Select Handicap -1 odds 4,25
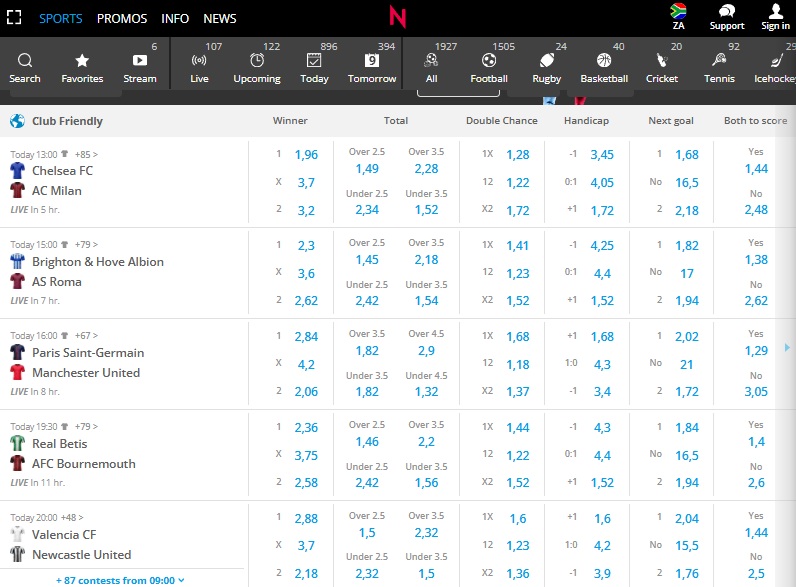Image resolution: width=796 pixels, height=587 pixels. [602, 245]
